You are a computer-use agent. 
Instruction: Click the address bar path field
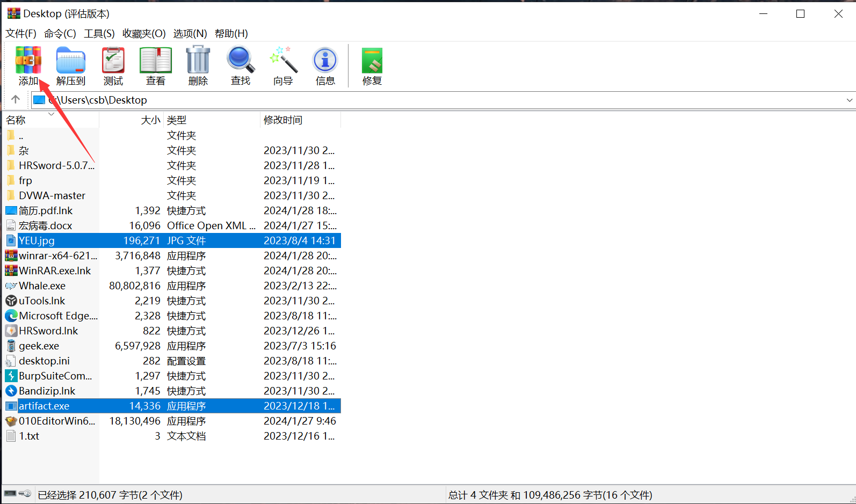coord(443,100)
